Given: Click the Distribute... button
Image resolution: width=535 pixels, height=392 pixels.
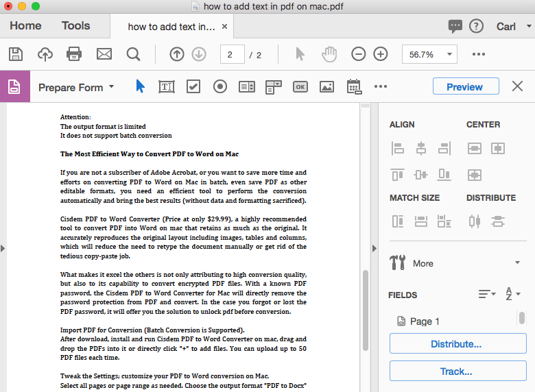Looking at the screenshot, I should [x=458, y=343].
